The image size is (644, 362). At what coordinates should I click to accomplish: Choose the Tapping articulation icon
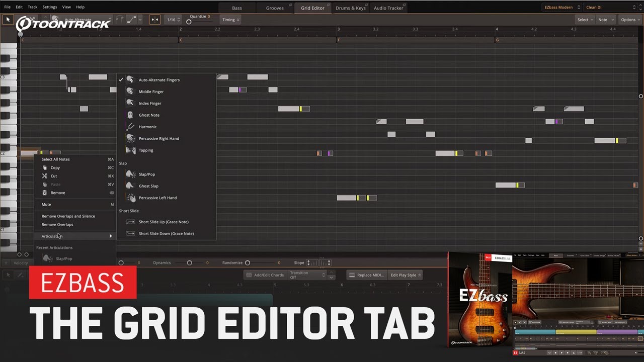(130, 150)
